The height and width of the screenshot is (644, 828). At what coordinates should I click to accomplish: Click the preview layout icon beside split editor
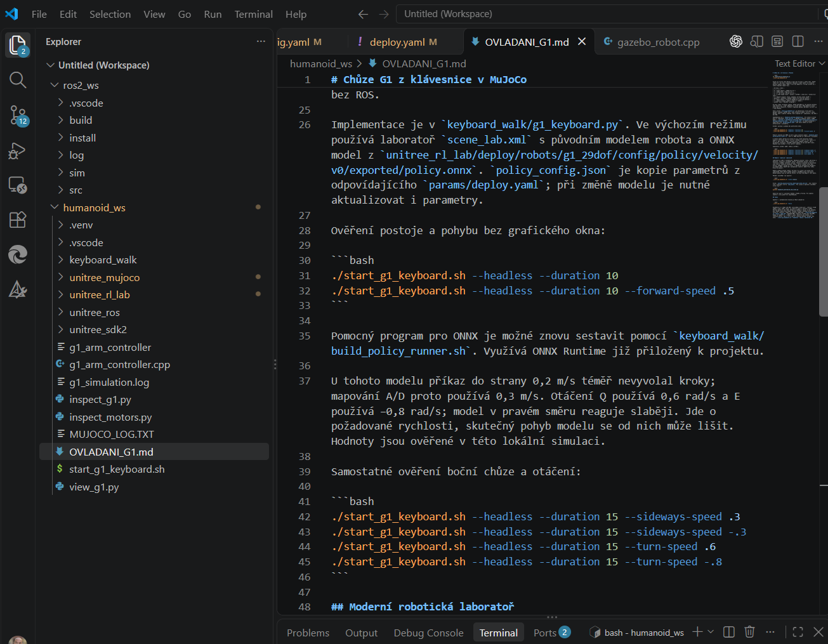pyautogui.click(x=777, y=41)
